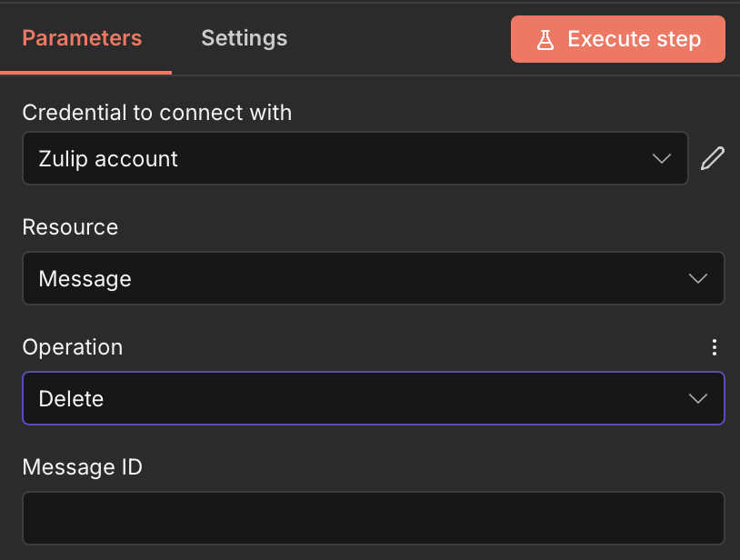Expand the Operation dropdown showing Delete
This screenshot has width=740, height=560.
pyautogui.click(x=374, y=398)
